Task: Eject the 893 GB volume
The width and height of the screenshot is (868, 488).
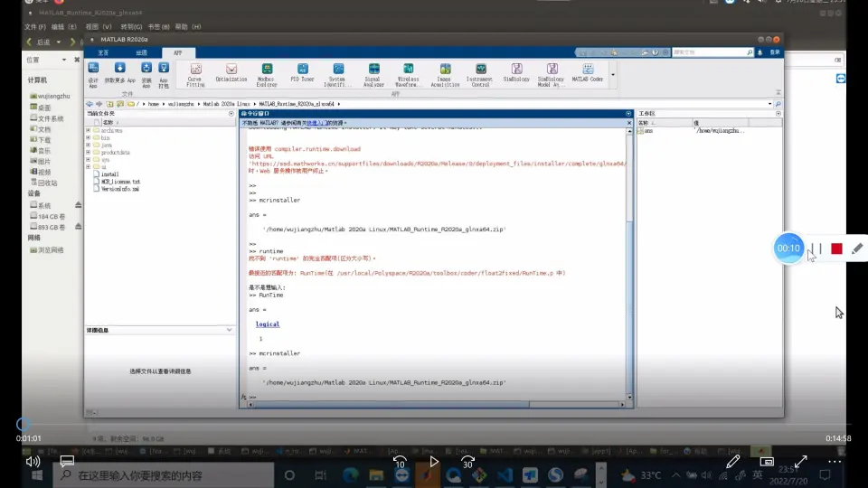Action: coord(78,227)
